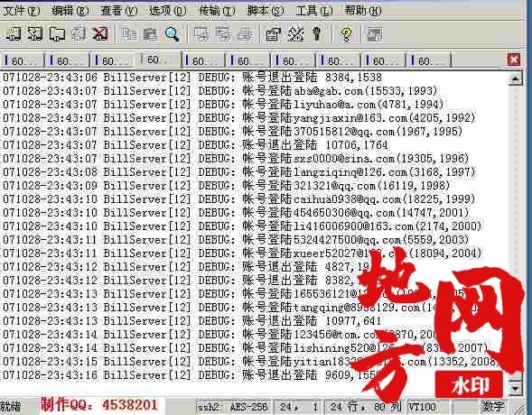
Task: Click the Connect toolbar icon
Action: (14, 34)
